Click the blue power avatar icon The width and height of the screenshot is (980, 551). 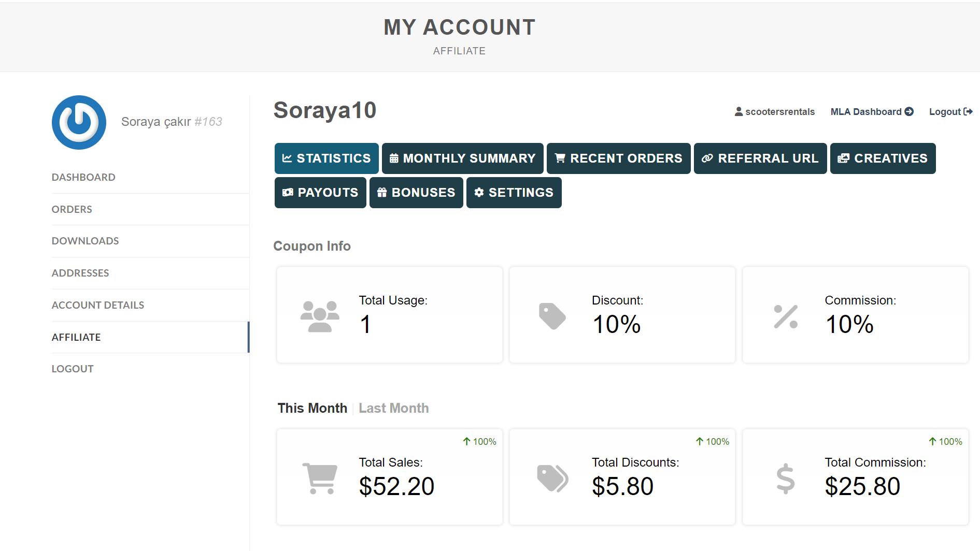(79, 122)
